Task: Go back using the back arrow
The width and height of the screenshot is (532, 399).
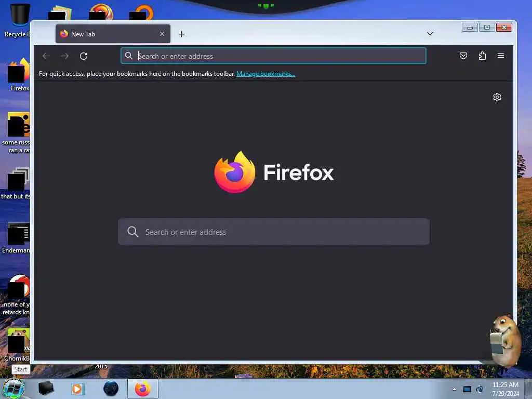Action: (46, 56)
